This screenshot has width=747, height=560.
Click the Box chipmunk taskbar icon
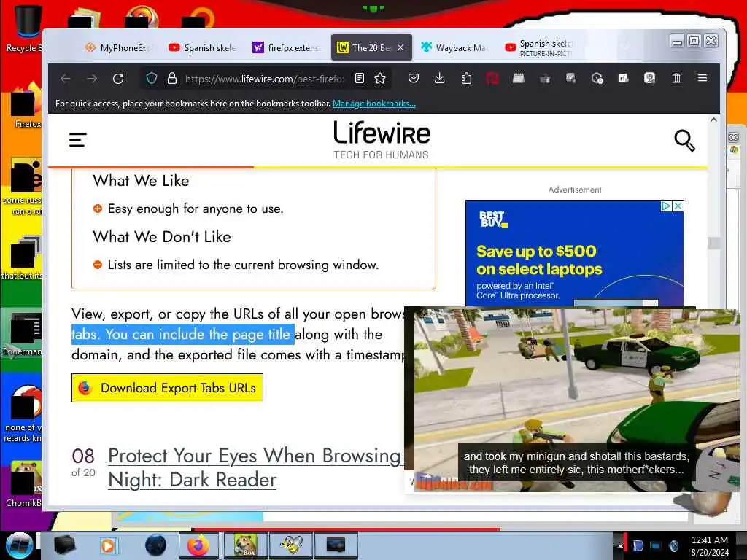[245, 545]
